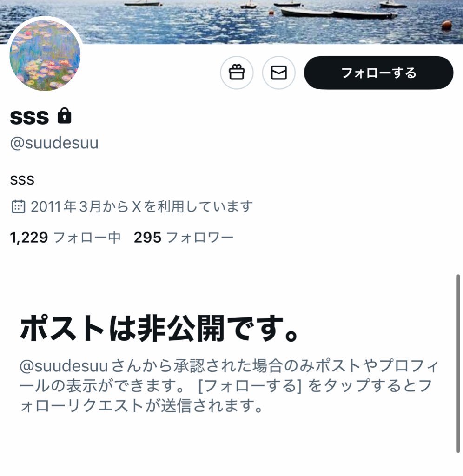Click the 2011年3月からXを利用しています text
This screenshot has height=476, width=463.
coord(141,207)
